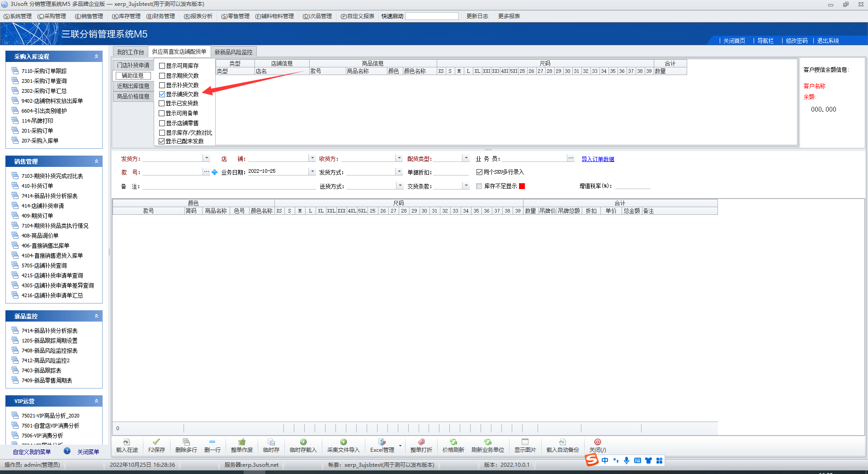Viewport: 868px width, 474px height.
Task: Open the 发货方 dropdown
Action: tap(207, 158)
